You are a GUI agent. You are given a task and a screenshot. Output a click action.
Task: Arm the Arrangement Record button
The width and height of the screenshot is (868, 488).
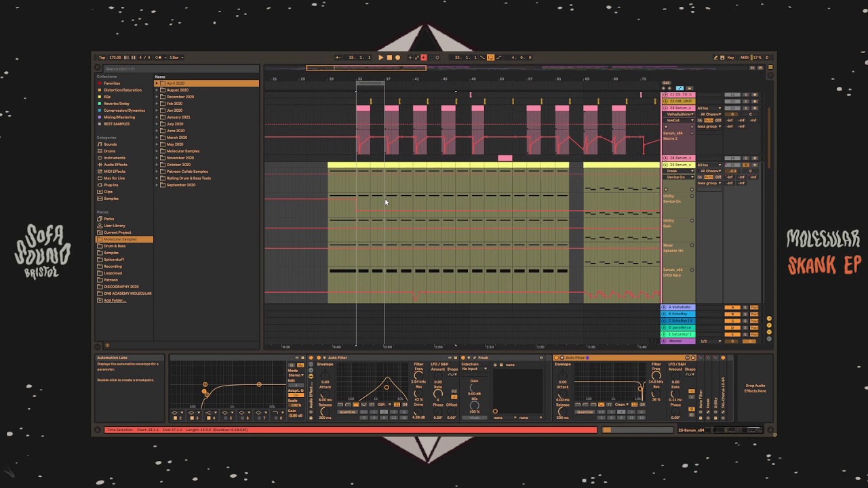coord(397,58)
